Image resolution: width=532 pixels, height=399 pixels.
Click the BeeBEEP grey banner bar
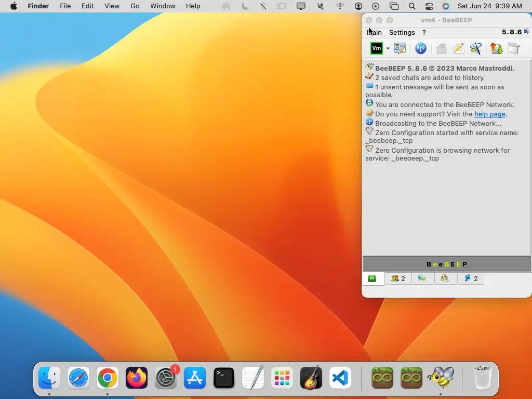446,264
